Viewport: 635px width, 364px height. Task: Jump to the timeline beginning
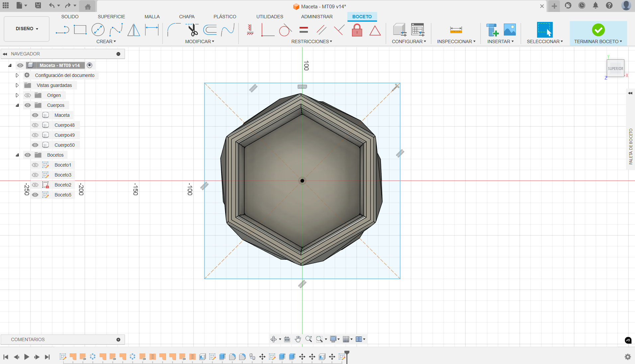click(6, 357)
